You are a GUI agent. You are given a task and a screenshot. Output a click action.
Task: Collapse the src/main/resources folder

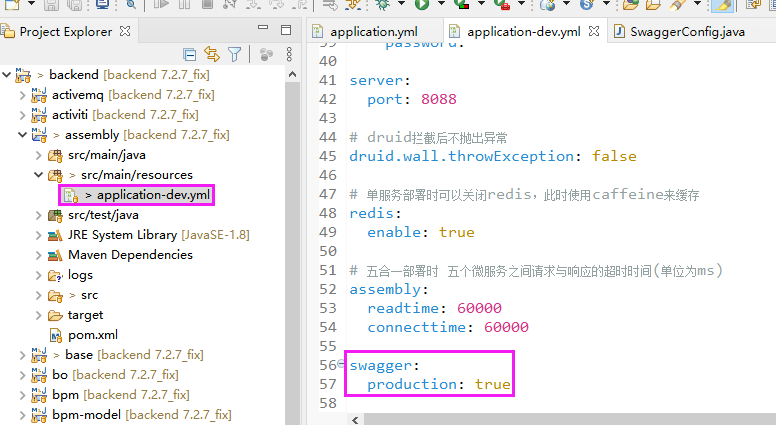coord(38,175)
